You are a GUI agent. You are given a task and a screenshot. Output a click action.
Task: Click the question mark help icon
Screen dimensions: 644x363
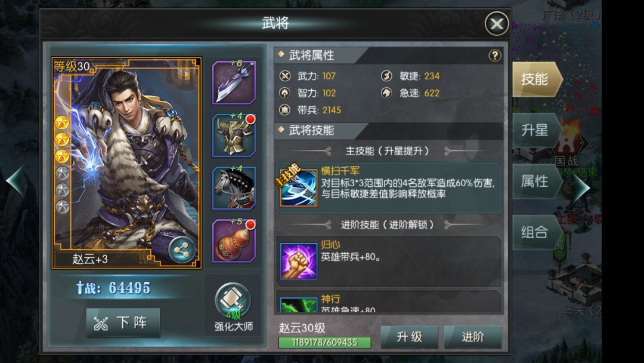[x=494, y=56]
